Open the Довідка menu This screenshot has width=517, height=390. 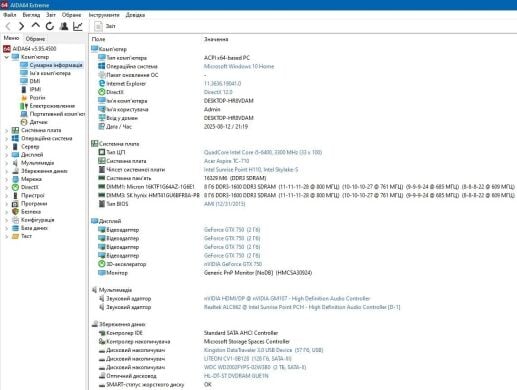[x=135, y=15]
